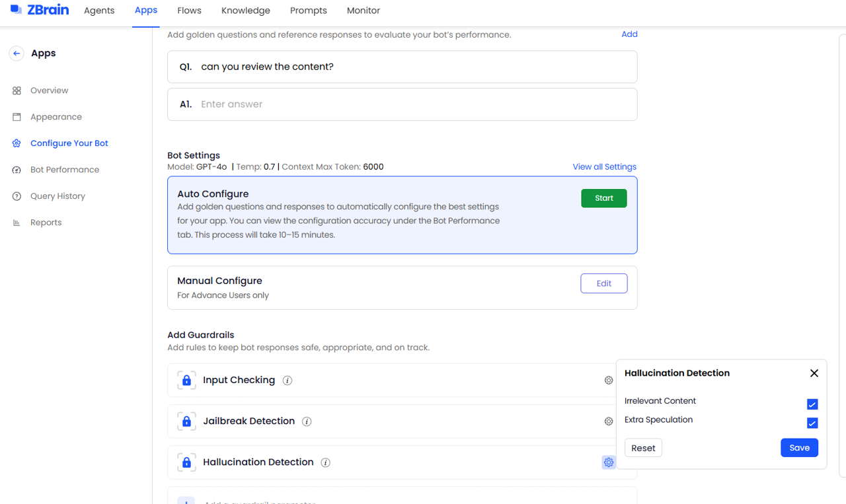
Task: Switch to the Agents tab
Action: pos(99,11)
